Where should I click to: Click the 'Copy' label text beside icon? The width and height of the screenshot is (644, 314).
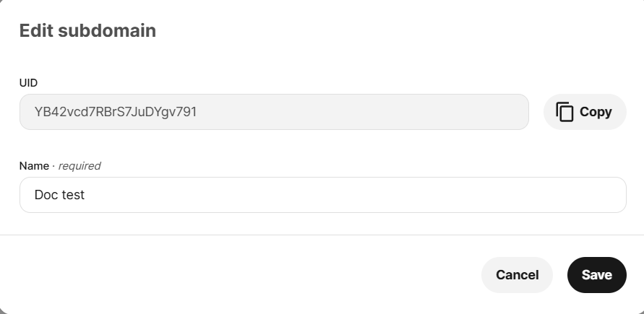click(596, 112)
